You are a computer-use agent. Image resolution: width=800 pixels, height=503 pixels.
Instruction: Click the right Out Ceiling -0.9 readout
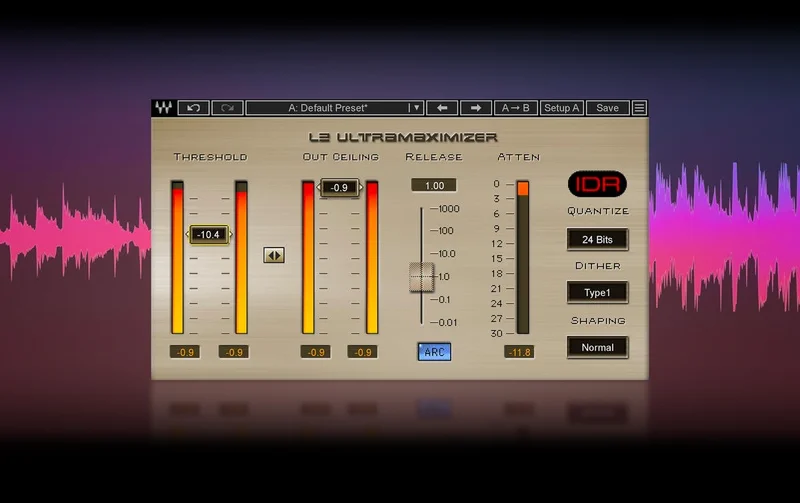tap(363, 352)
